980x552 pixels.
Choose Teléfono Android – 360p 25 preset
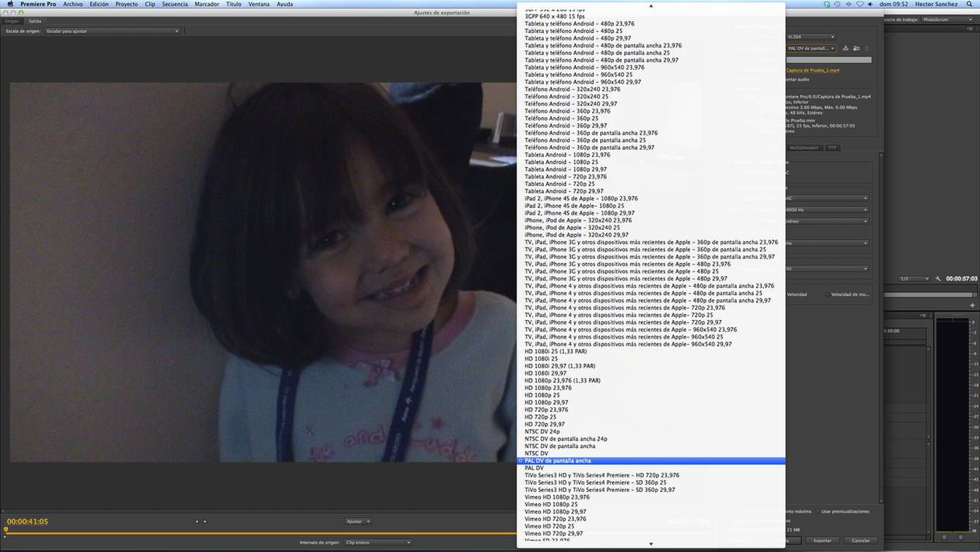tap(651, 119)
